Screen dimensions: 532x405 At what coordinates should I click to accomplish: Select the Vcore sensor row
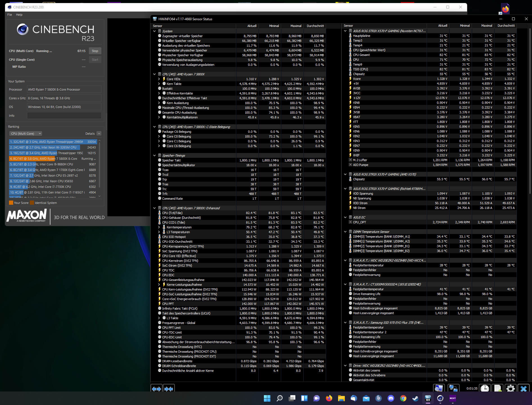pyautogui.click(x=433, y=79)
